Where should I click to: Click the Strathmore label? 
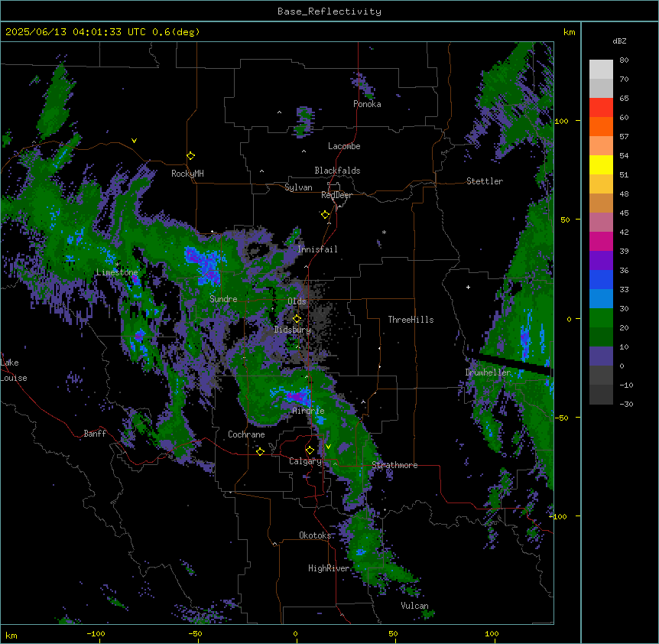pos(394,465)
